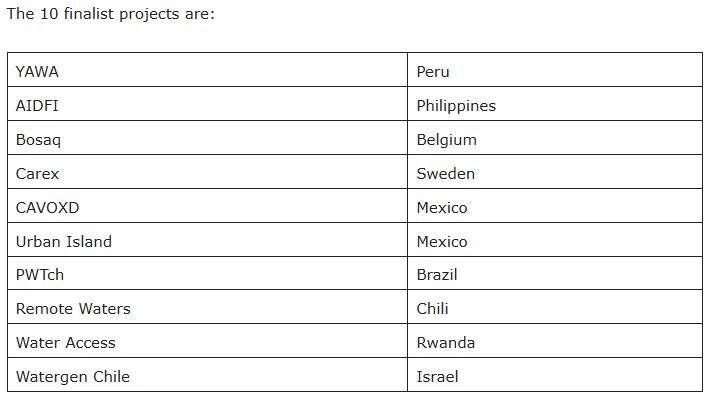This screenshot has width=719, height=407.
Task: Select the Chili country cell
Action: (x=555, y=307)
